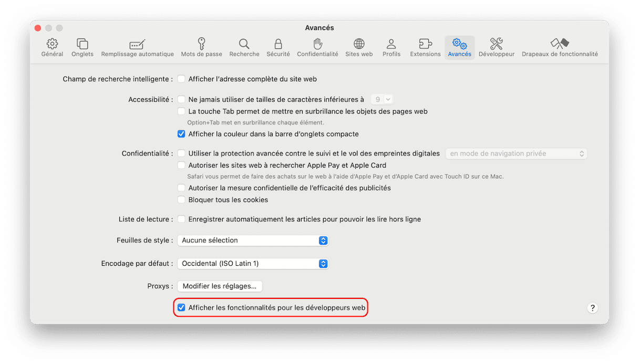Open the Confidentialité hand icon

coord(317,44)
